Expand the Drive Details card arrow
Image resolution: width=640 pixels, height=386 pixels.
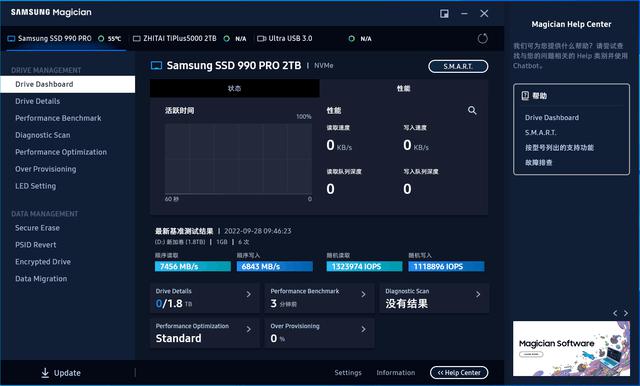[249, 294]
